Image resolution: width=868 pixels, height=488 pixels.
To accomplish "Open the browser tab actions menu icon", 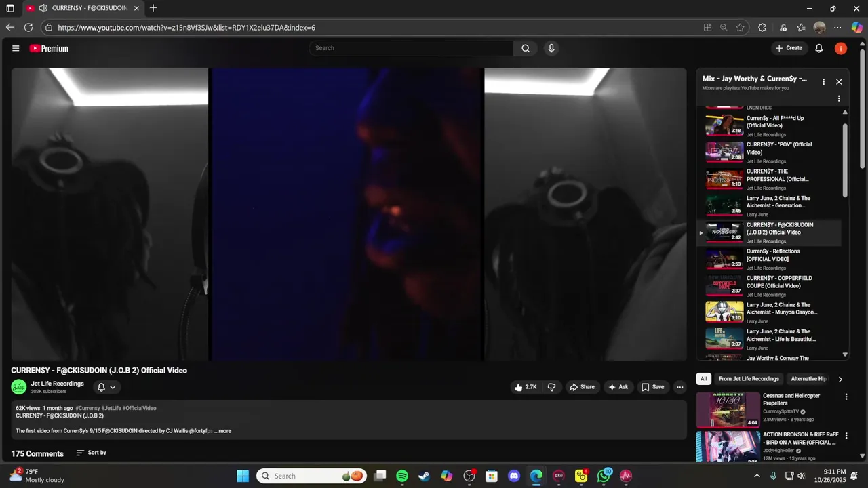I will tap(10, 8).
